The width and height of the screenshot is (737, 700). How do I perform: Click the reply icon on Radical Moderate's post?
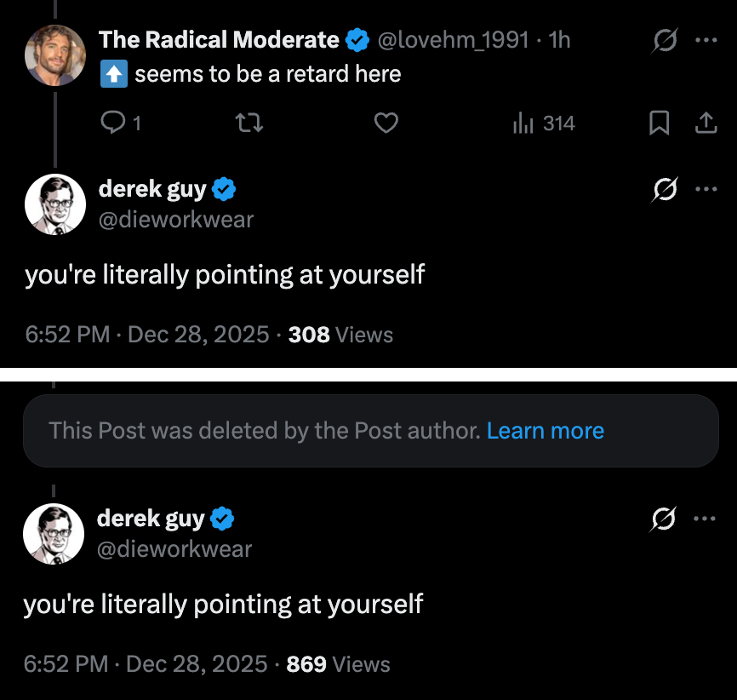point(113,124)
